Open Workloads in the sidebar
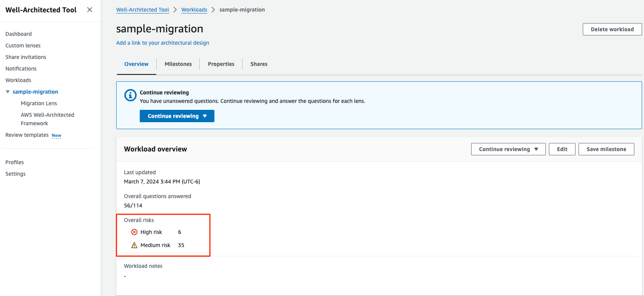644x296 pixels. [x=18, y=80]
